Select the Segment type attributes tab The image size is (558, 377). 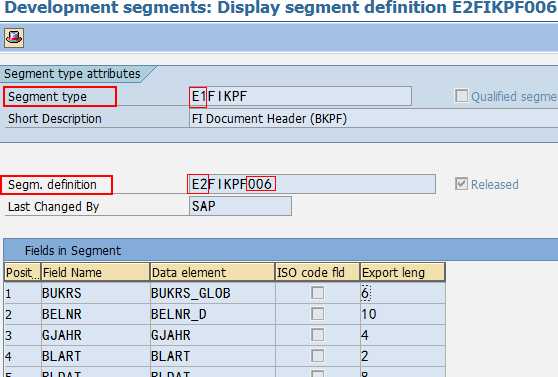[73, 74]
